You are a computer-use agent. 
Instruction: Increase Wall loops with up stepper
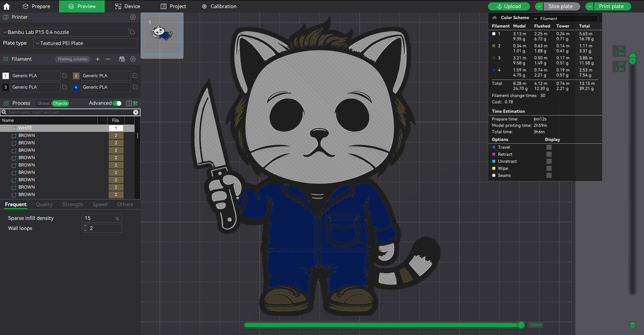click(85, 226)
